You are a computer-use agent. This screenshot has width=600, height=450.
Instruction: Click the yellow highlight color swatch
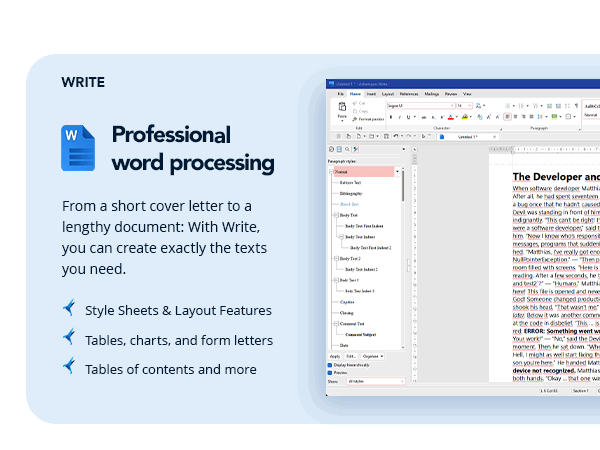(x=465, y=117)
